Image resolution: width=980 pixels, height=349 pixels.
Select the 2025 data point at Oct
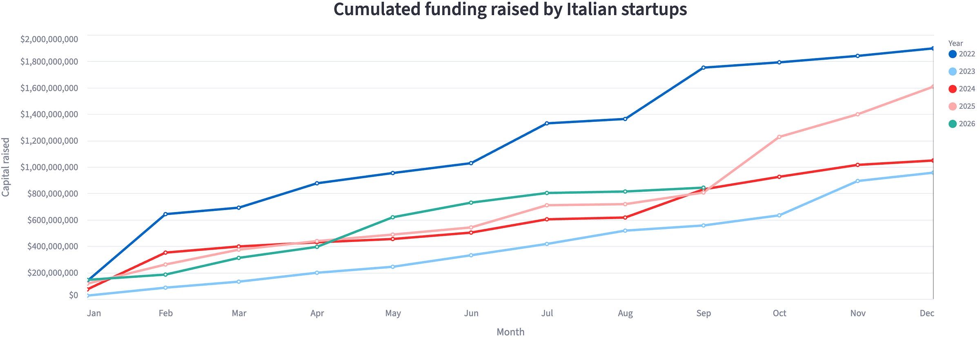click(779, 137)
